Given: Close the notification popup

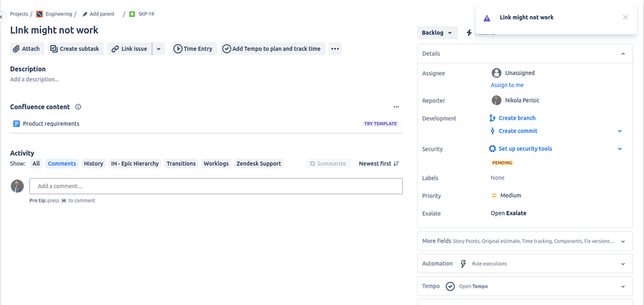Looking at the screenshot, I should [625, 17].
